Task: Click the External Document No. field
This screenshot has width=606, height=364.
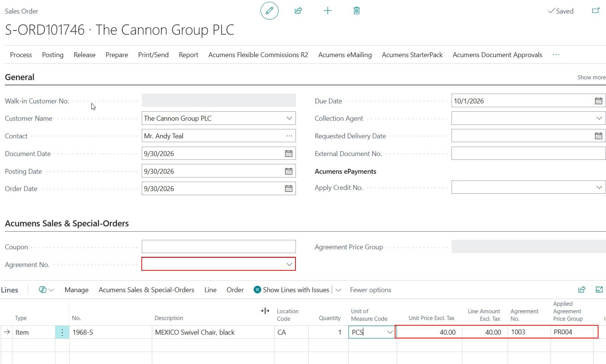Action: click(x=528, y=153)
